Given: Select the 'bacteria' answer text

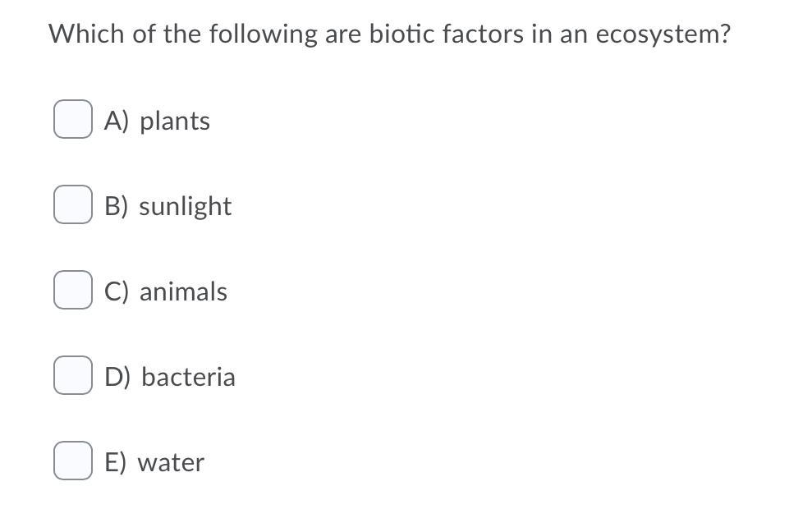Looking at the screenshot, I should [189, 377].
